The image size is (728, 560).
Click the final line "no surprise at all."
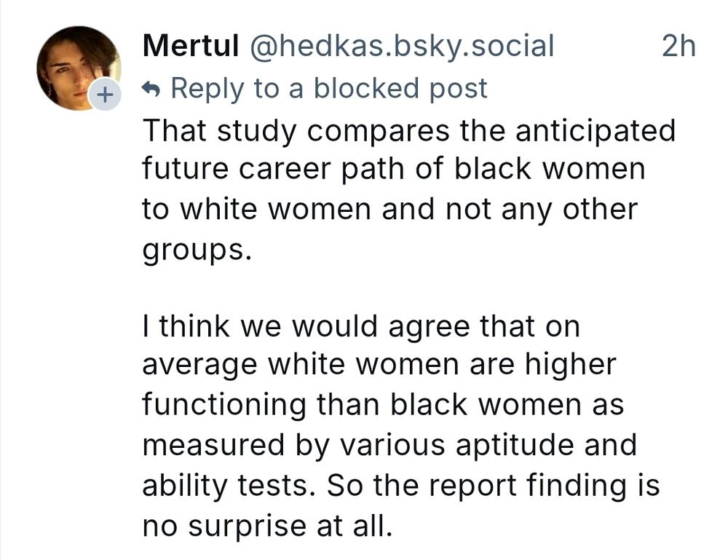pyautogui.click(x=266, y=523)
